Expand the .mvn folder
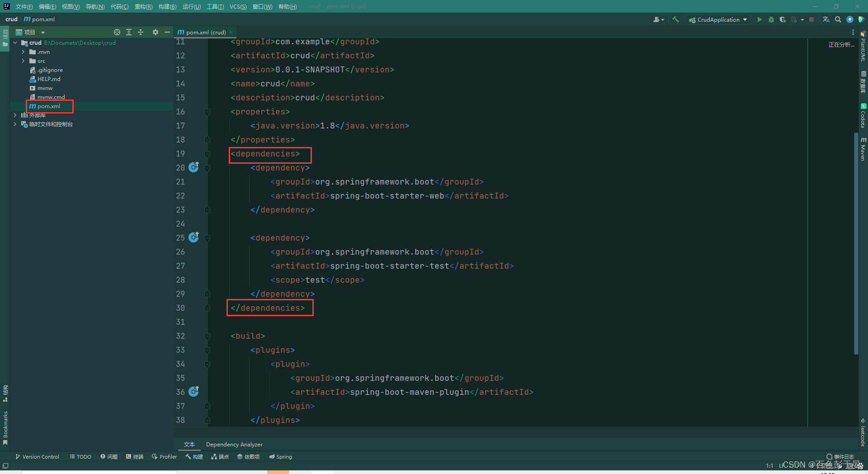This screenshot has width=868, height=474. [x=23, y=52]
